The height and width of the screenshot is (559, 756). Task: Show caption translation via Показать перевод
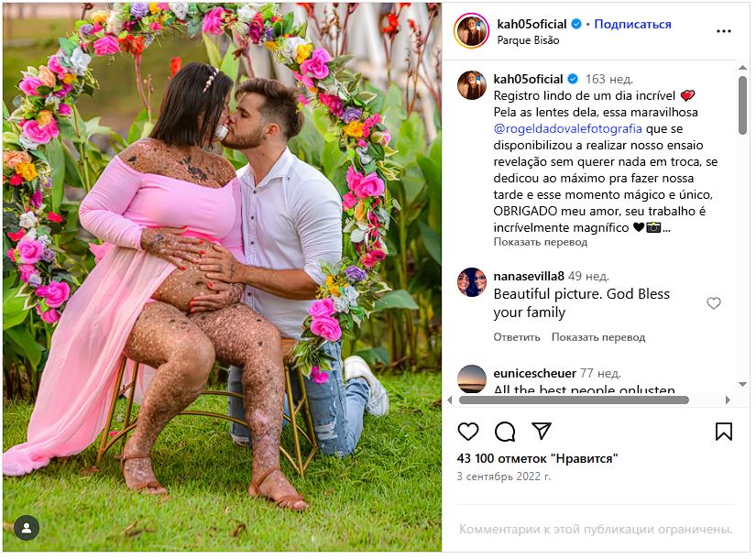point(540,242)
